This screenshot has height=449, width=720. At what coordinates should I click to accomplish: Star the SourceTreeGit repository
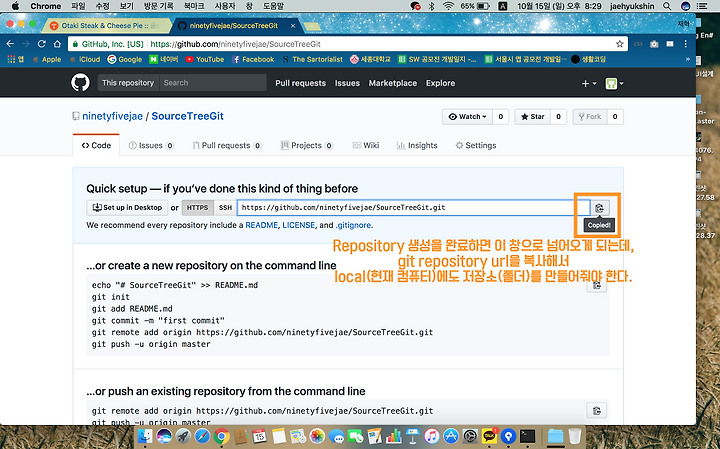click(x=533, y=117)
